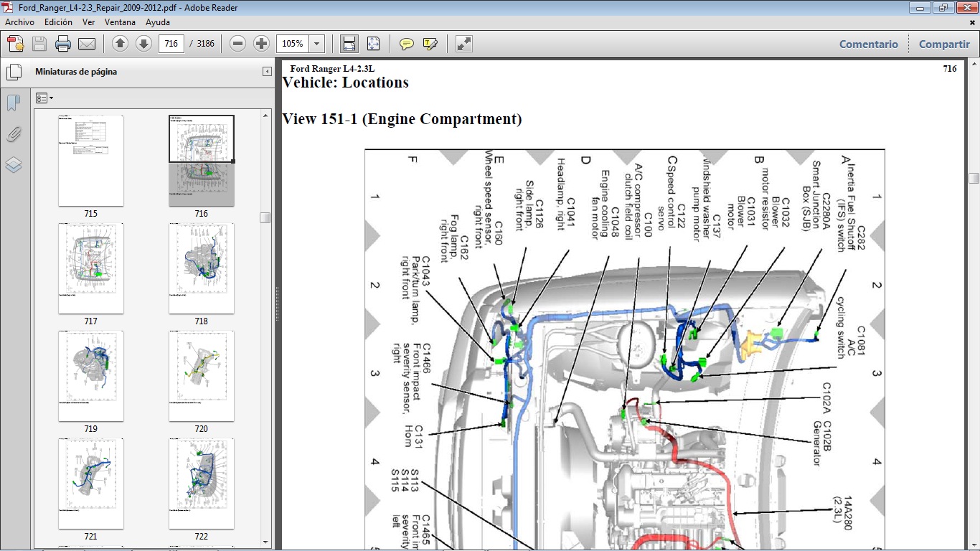Select page 720 thumbnail
The height and width of the screenshot is (551, 980).
tap(202, 376)
